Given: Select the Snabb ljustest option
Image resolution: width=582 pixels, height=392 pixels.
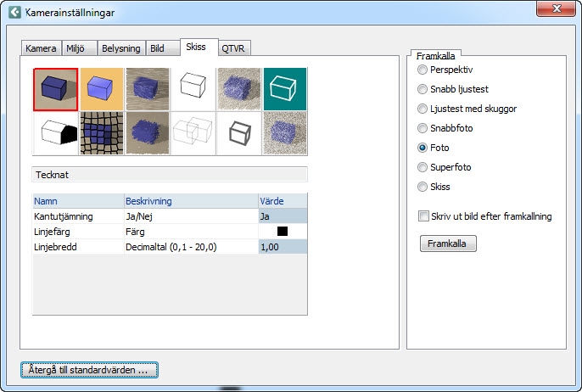Looking at the screenshot, I should (x=423, y=89).
